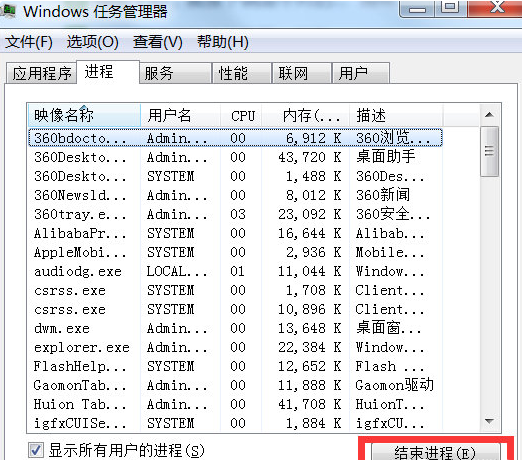Minimize the Task Manager window

(x=417, y=8)
